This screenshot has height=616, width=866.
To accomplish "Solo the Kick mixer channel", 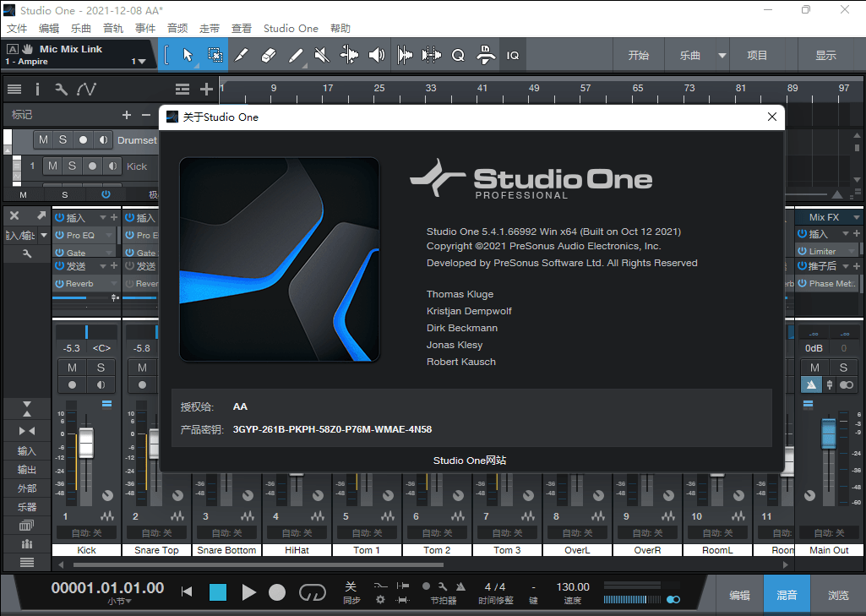I will 101,368.
